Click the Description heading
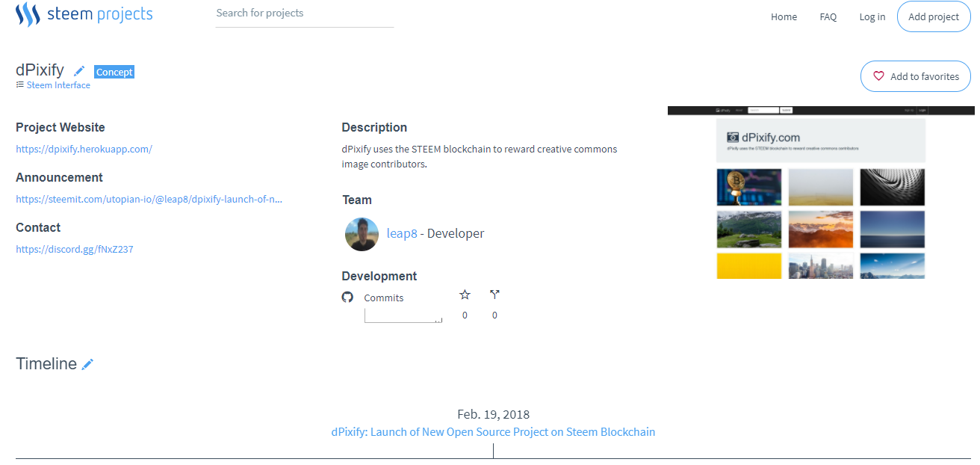Image resolution: width=980 pixels, height=465 pixels. tap(374, 127)
